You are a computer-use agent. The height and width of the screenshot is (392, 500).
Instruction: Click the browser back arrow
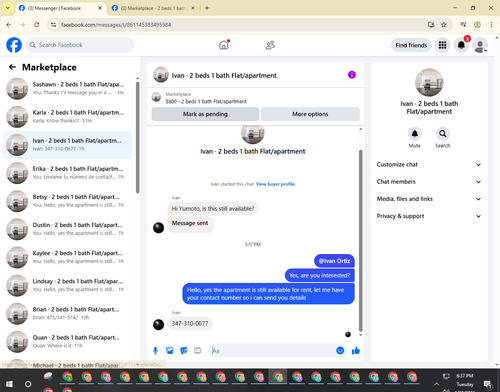pyautogui.click(x=9, y=25)
